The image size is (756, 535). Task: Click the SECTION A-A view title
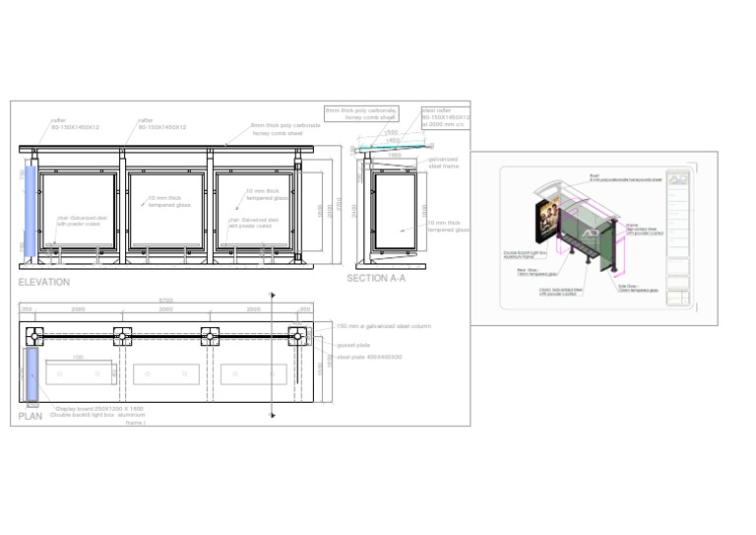point(376,279)
